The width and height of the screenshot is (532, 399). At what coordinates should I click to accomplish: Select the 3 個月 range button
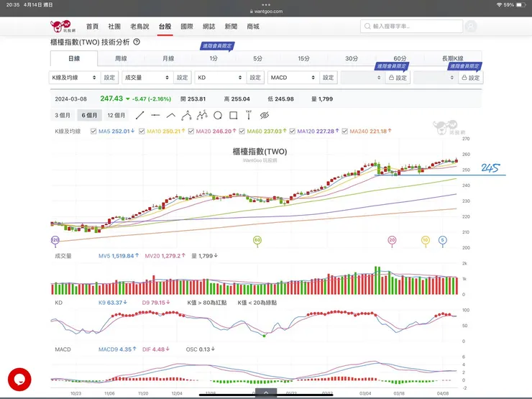click(63, 115)
